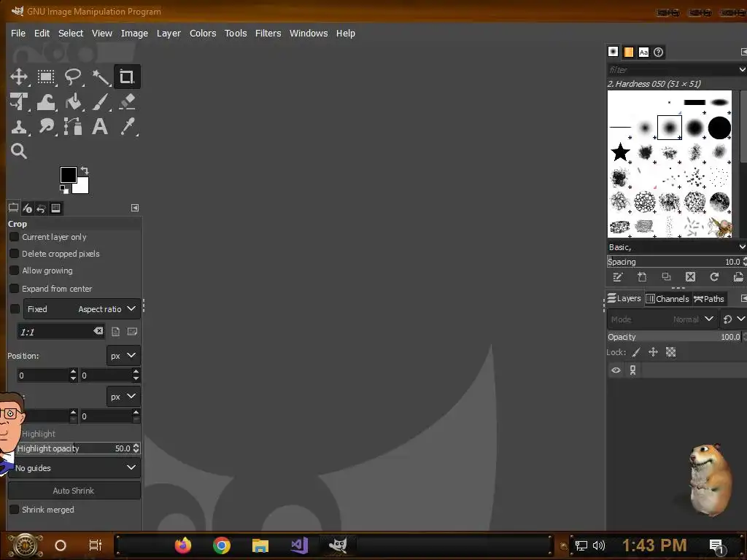
Task: Open tool options tab menu arrow
Action: [135, 208]
